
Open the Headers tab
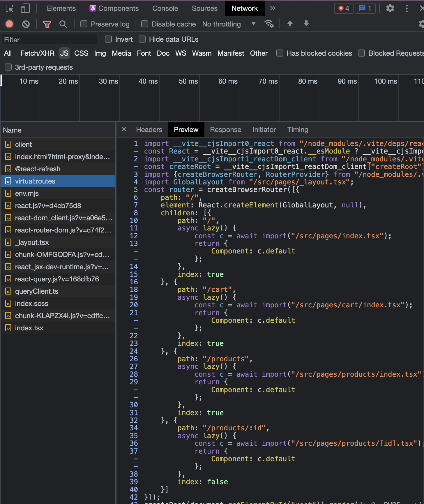(x=149, y=130)
